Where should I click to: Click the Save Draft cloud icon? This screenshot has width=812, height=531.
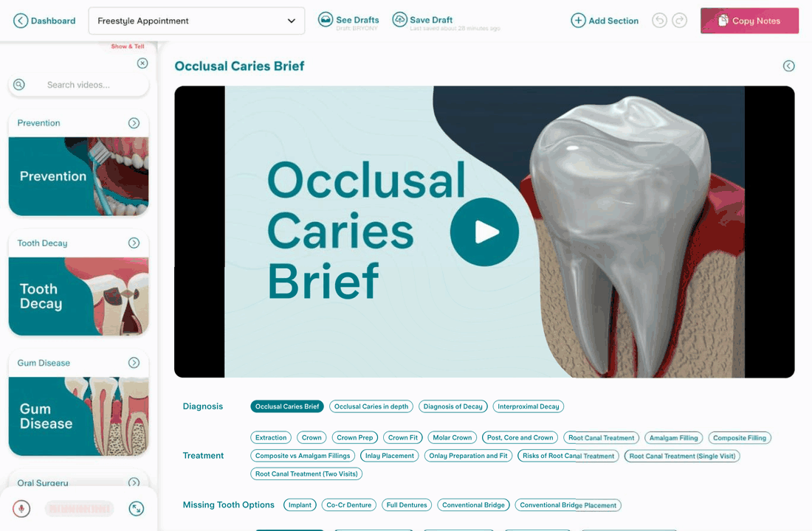pos(399,20)
